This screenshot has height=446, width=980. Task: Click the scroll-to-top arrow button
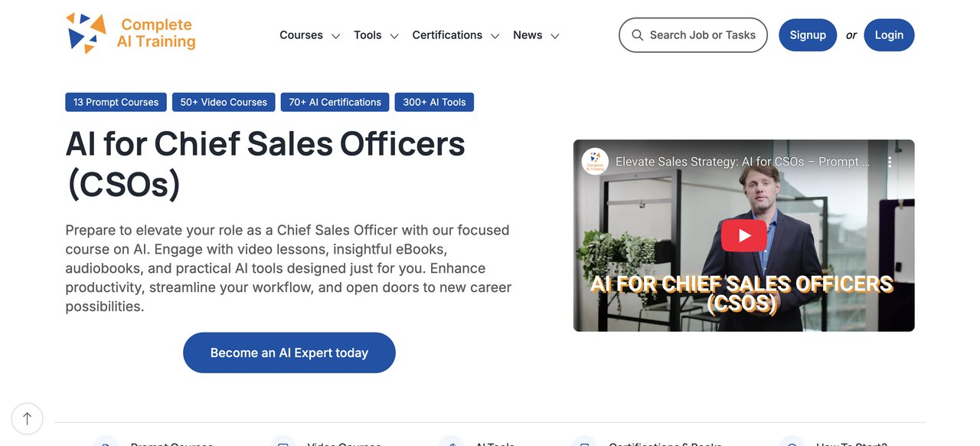pyautogui.click(x=28, y=418)
